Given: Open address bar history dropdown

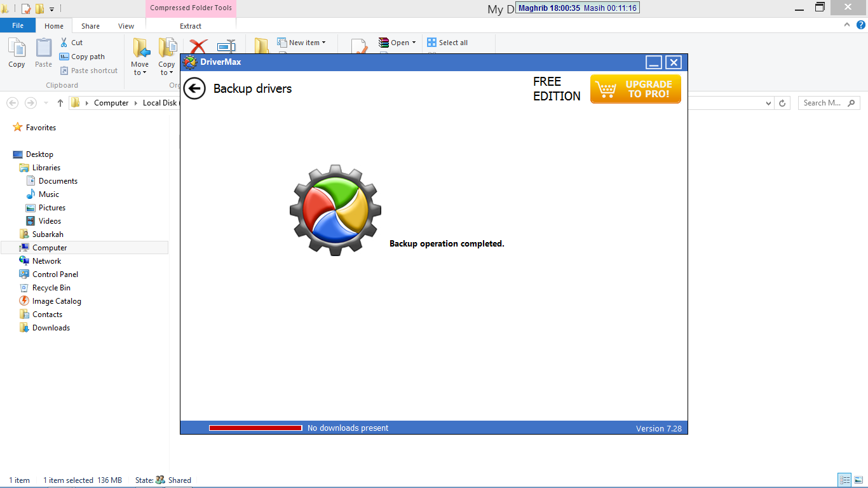Looking at the screenshot, I should pyautogui.click(x=768, y=103).
